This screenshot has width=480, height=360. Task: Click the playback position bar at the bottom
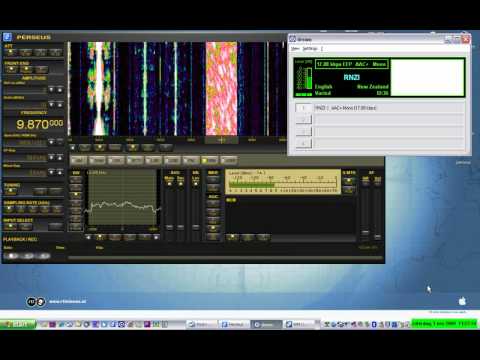pos(225,257)
